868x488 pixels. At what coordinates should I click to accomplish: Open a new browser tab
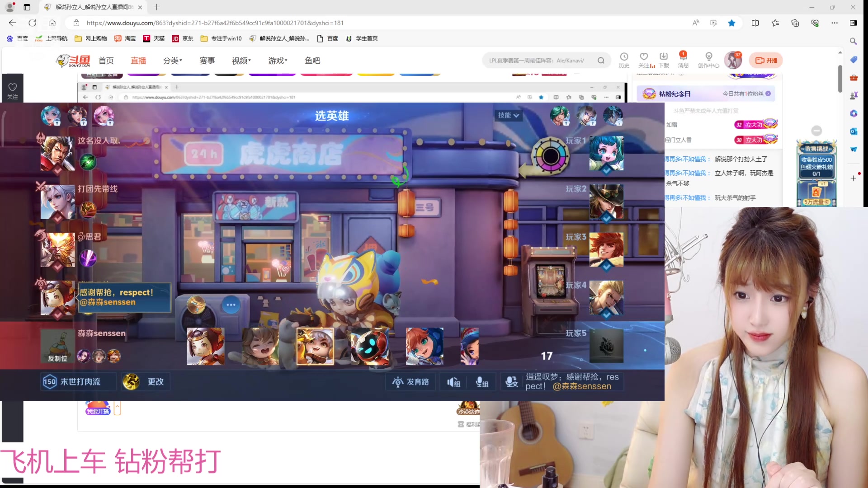[x=156, y=7]
